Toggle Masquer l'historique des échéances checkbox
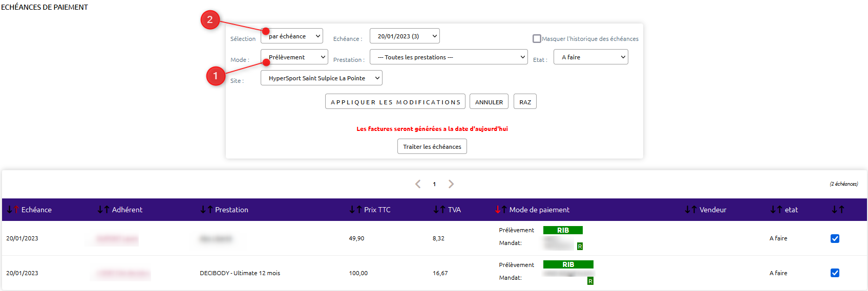Image resolution: width=868 pixels, height=291 pixels. (x=537, y=38)
